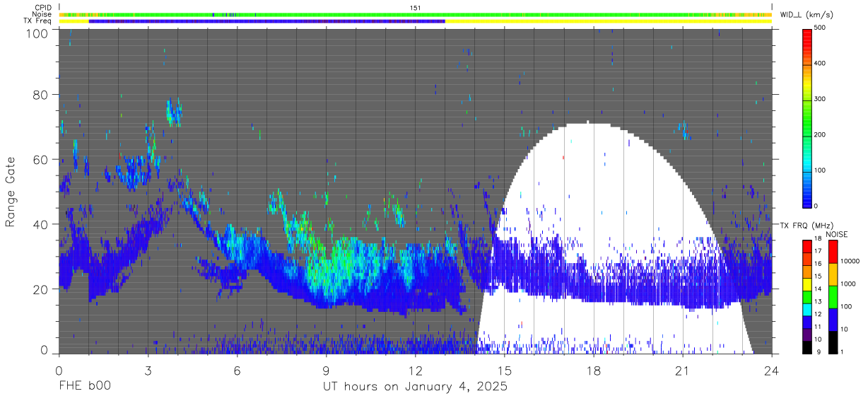Viewport: 868px width, 401px height.
Task: Click the TX Freq row label
Action: pyautogui.click(x=39, y=21)
